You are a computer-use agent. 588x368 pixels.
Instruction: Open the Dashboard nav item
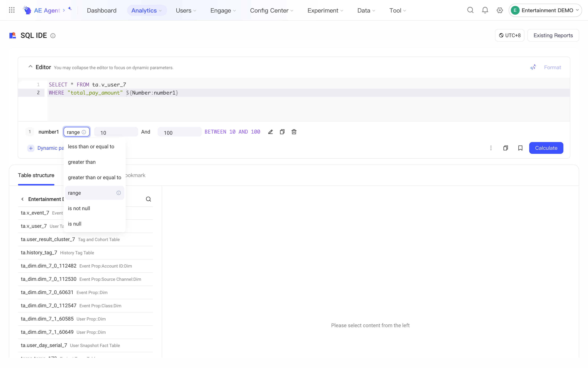click(x=102, y=10)
